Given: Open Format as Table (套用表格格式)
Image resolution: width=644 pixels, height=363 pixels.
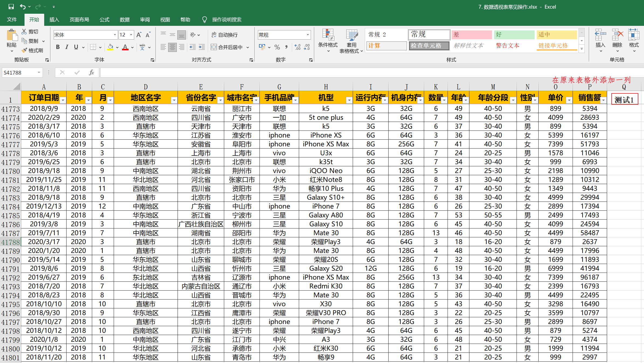Looking at the screenshot, I should [x=351, y=41].
